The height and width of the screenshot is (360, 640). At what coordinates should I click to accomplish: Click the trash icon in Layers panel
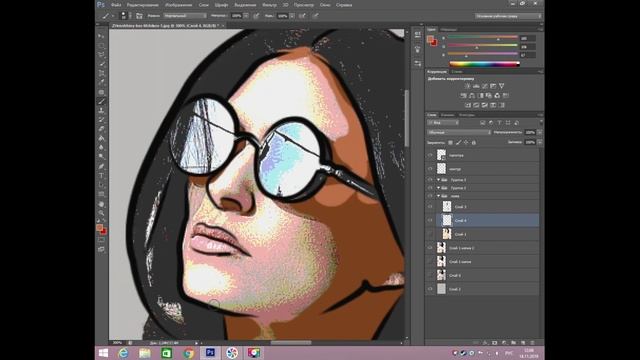532,343
